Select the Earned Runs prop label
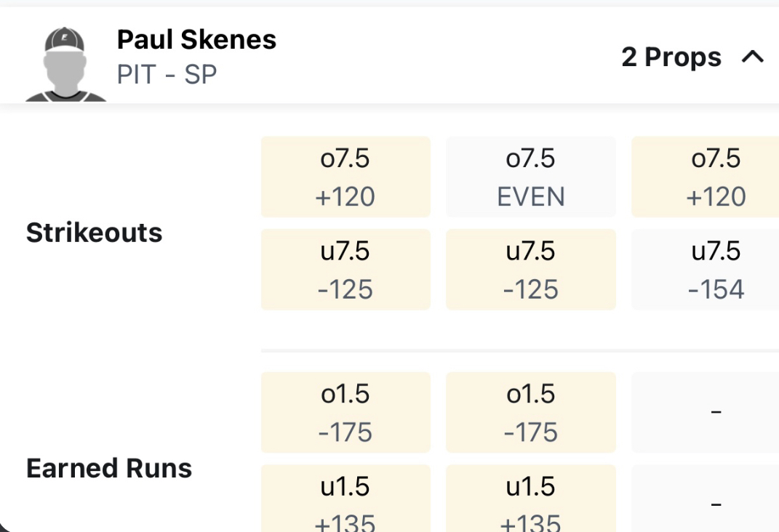The image size is (779, 532). click(109, 468)
